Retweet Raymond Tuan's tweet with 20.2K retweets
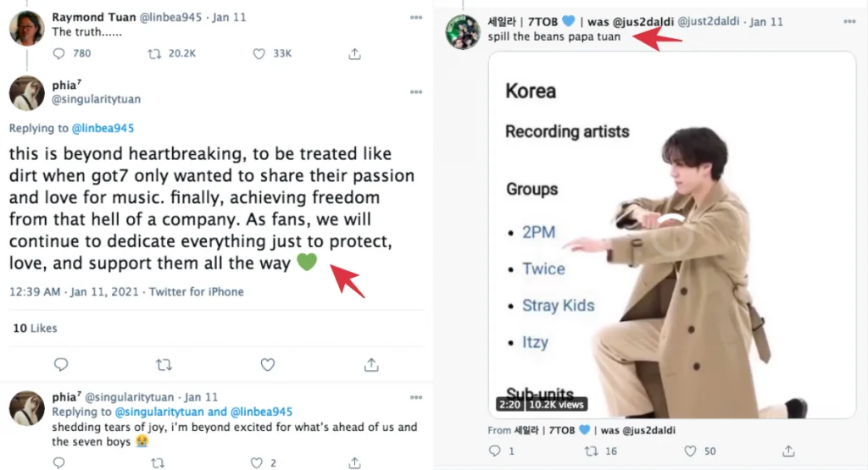 (x=155, y=53)
